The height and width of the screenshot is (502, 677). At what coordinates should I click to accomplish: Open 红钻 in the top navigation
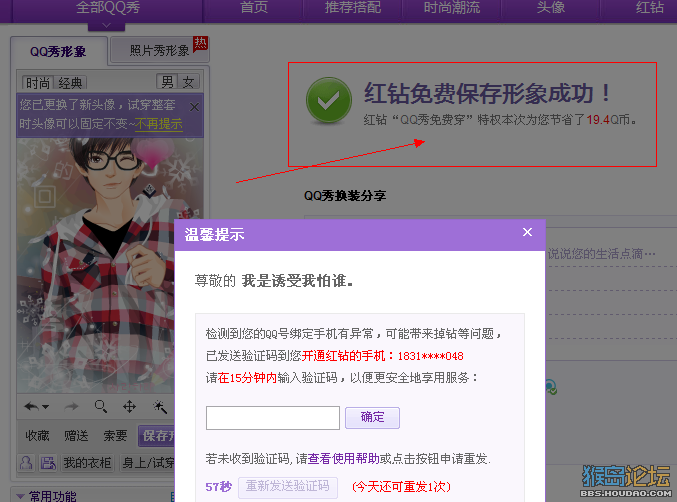(x=649, y=8)
